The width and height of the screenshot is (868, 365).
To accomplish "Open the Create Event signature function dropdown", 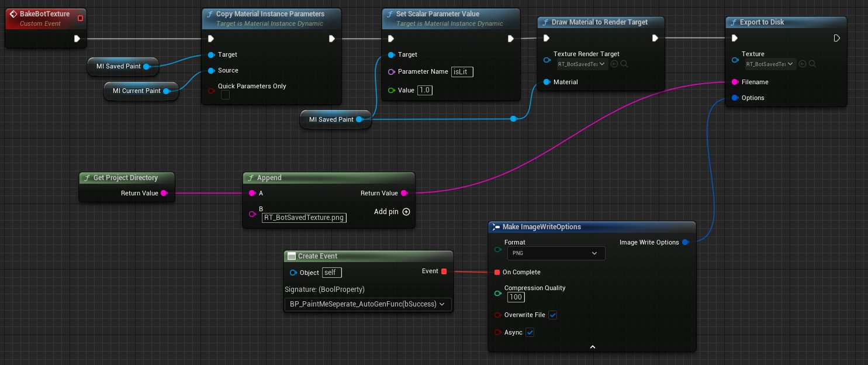I will coord(368,304).
